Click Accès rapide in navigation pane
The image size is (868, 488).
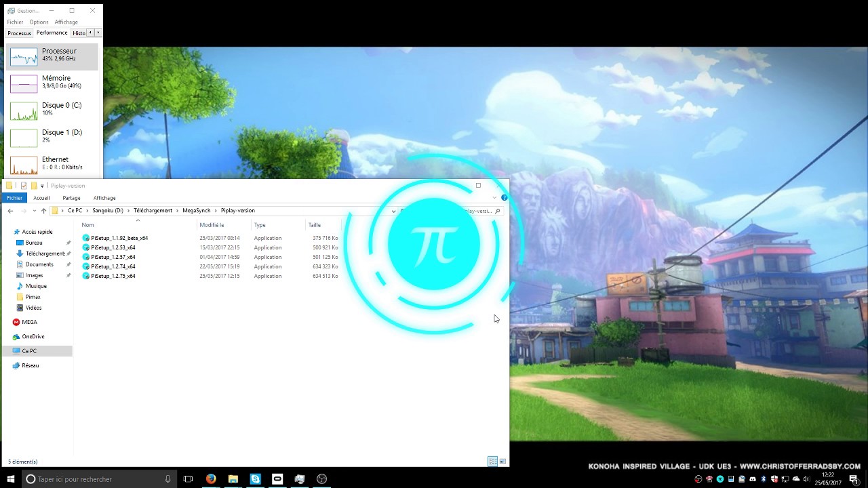tap(37, 232)
